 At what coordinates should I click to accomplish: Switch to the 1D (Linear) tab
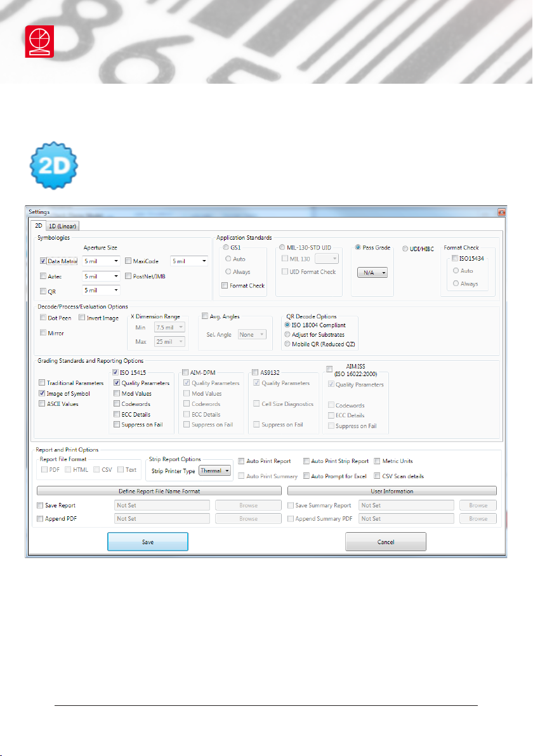[x=63, y=225]
